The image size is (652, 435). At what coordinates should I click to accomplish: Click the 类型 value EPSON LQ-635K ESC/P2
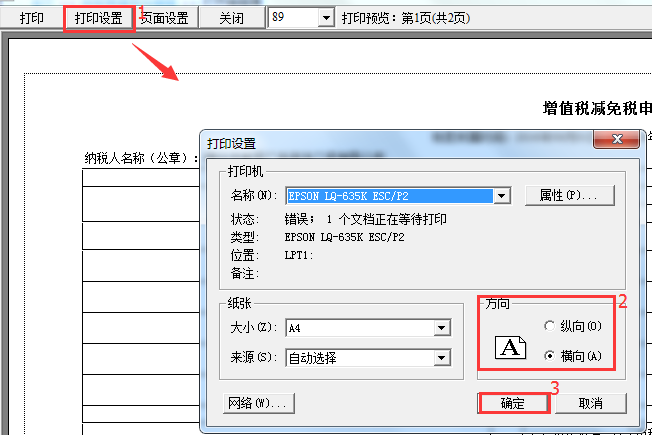[x=344, y=237]
